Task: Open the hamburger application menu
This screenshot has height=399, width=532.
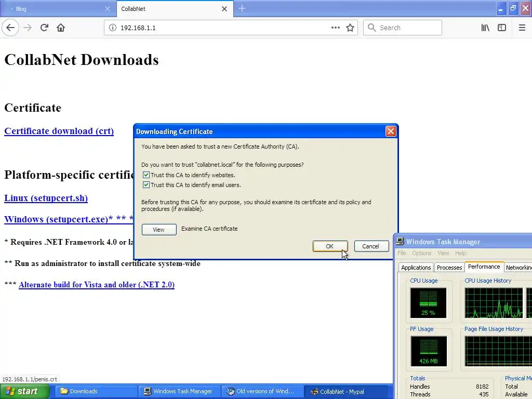Action: click(522, 28)
